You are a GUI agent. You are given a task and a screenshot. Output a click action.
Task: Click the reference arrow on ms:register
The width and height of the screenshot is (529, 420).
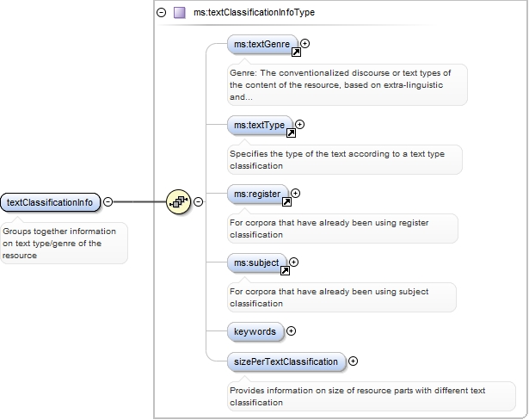point(286,203)
